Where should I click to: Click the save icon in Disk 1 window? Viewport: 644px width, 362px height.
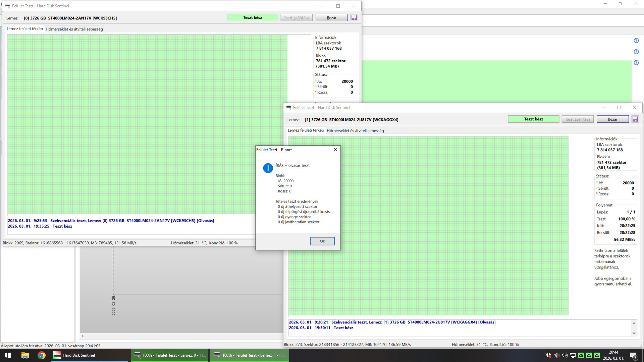click(635, 119)
